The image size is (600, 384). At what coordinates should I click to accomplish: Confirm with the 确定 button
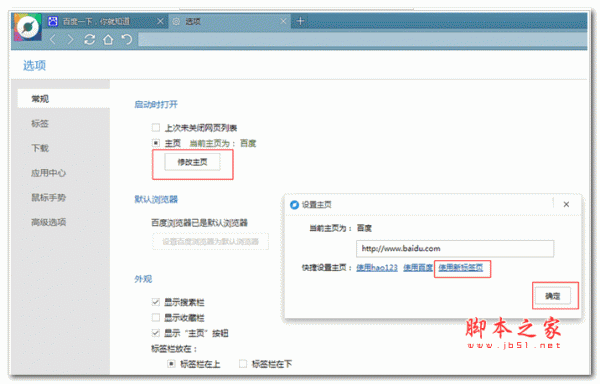coord(553,296)
